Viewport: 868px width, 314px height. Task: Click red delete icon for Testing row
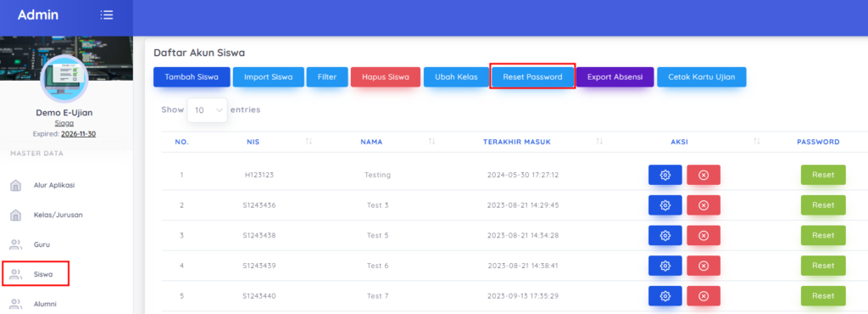pyautogui.click(x=704, y=175)
